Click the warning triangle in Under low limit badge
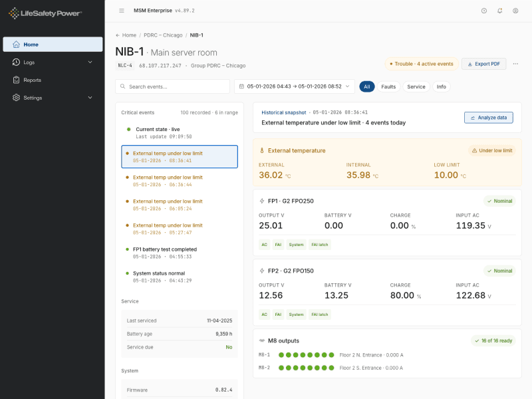The image size is (532, 399). (474, 151)
